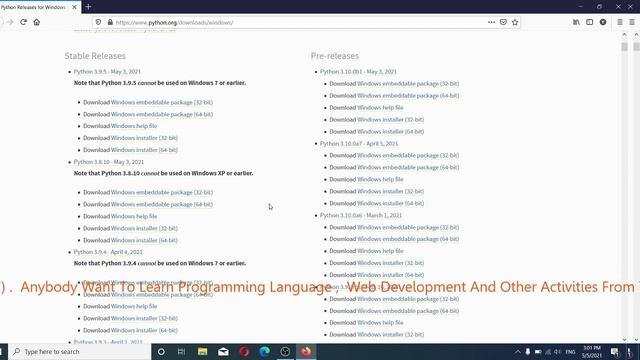Open the Python 3.10.0b1 - May 3, 2021 pre-release link
The width and height of the screenshot is (640, 360).
[x=358, y=71]
